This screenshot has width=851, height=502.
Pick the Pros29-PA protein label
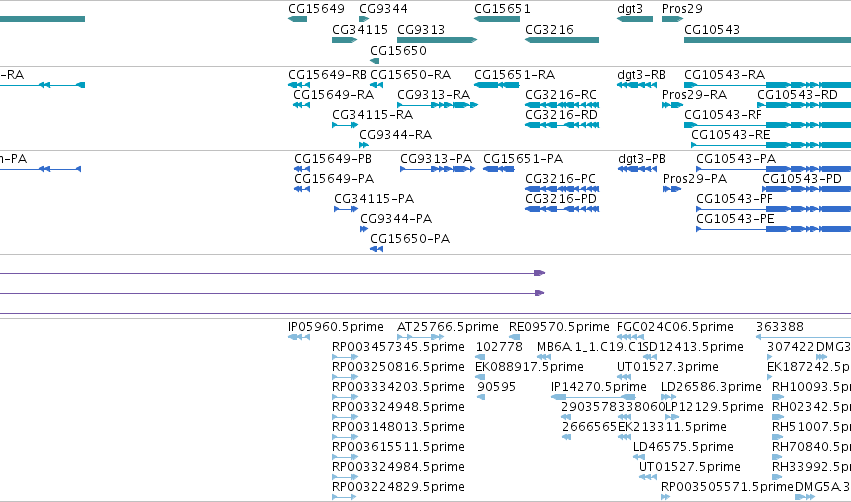pyautogui.click(x=695, y=179)
